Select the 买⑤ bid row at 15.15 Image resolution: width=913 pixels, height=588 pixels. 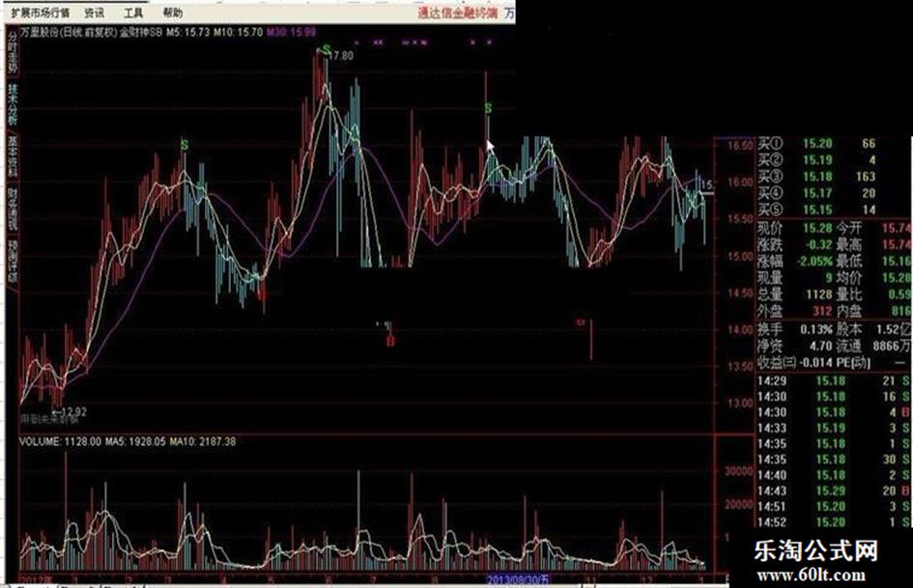pos(817,210)
